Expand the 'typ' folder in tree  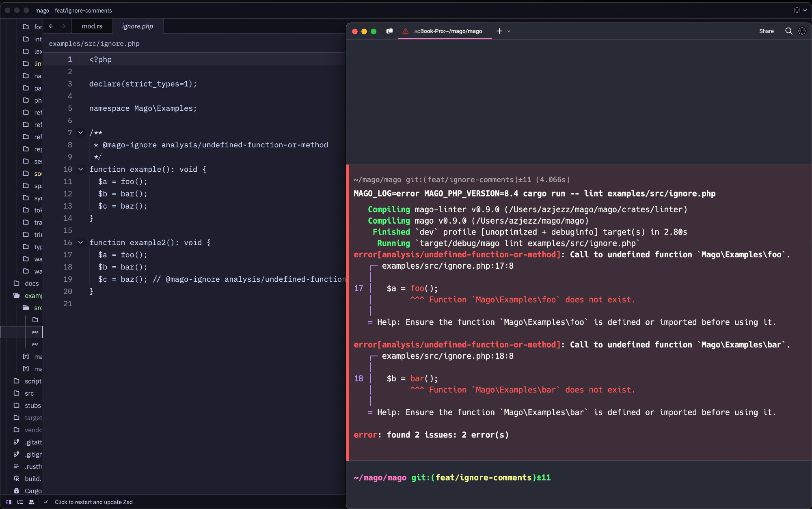pyautogui.click(x=32, y=247)
